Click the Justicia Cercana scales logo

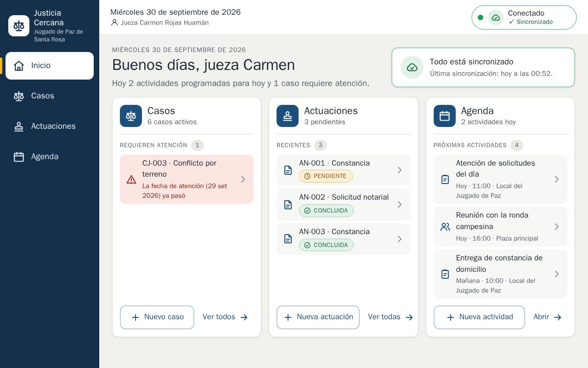coord(19,26)
